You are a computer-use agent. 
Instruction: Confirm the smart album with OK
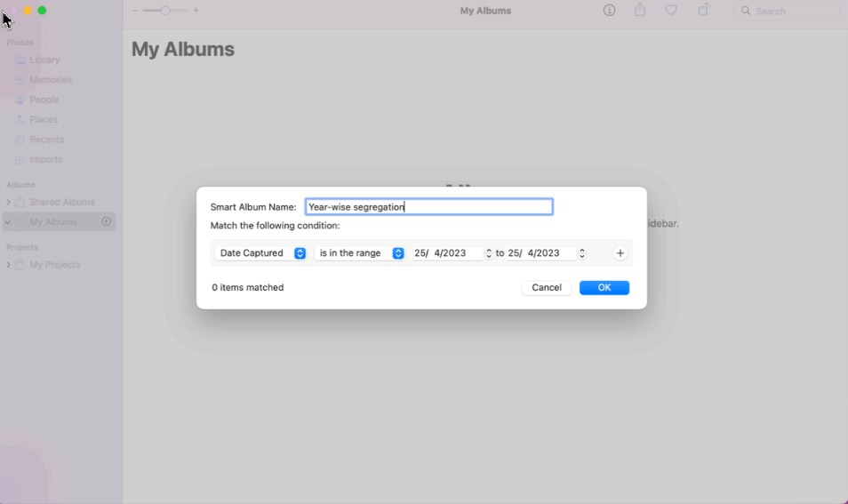[x=604, y=288]
